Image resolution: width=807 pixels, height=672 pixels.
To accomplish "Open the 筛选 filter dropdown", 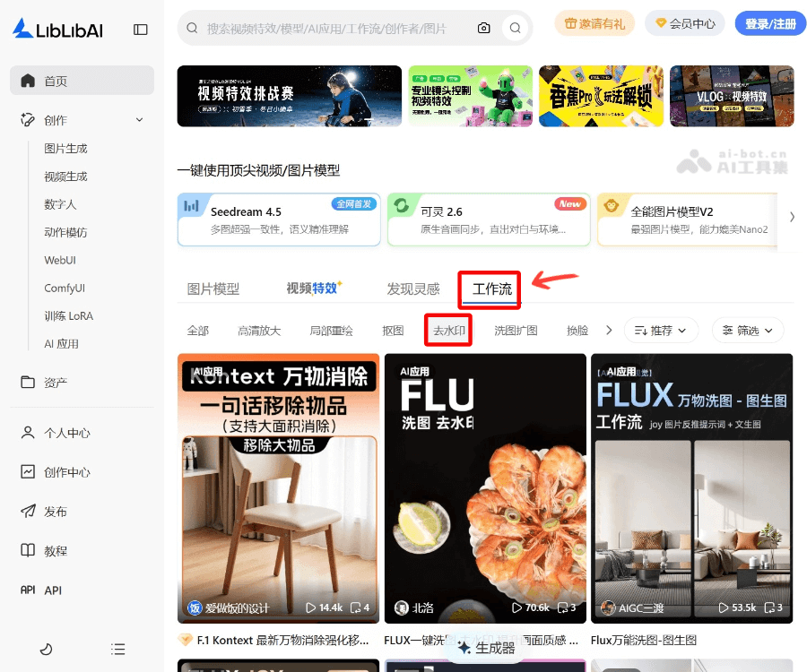I will (748, 331).
